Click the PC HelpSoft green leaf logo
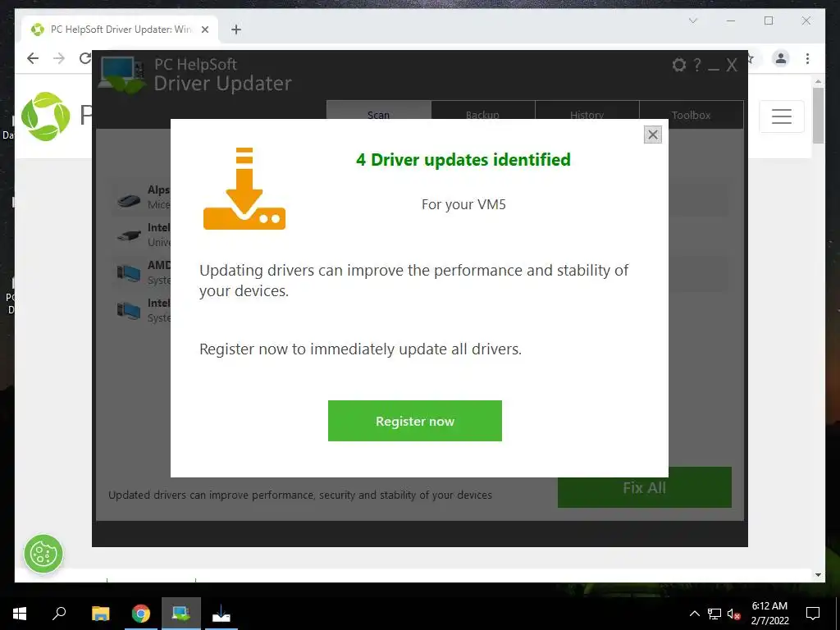840x630 pixels. [x=46, y=116]
